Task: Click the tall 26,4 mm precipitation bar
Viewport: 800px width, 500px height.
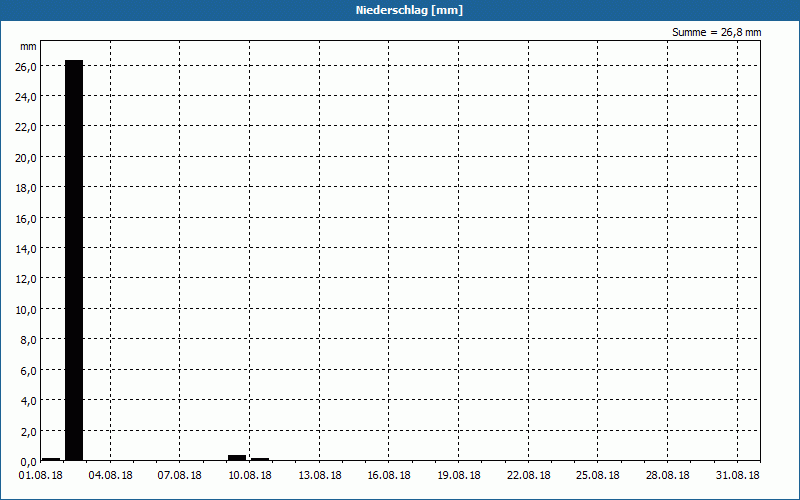Action: click(x=74, y=260)
